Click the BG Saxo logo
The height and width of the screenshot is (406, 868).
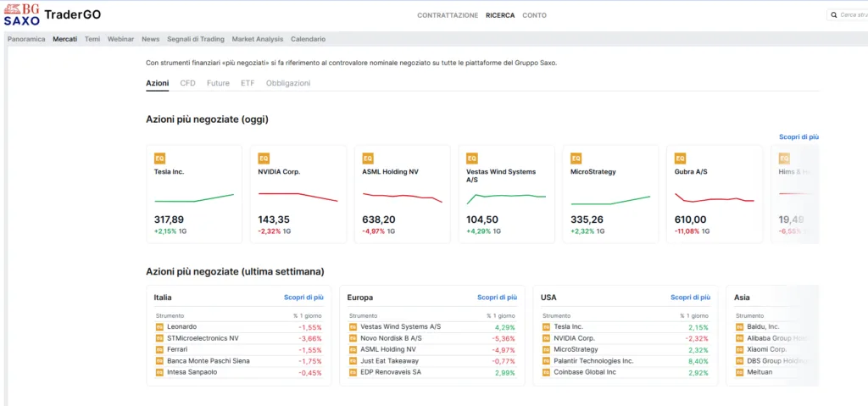point(22,14)
